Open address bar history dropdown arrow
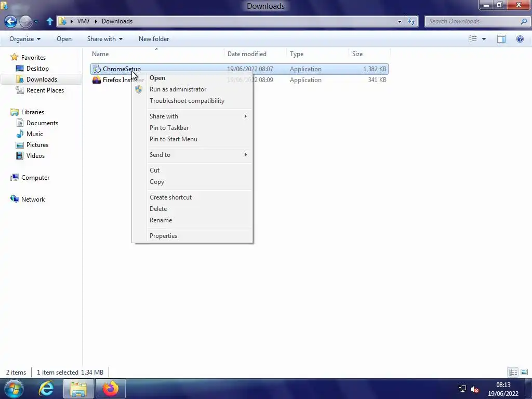Viewport: 532px width, 399px height. pyautogui.click(x=400, y=21)
